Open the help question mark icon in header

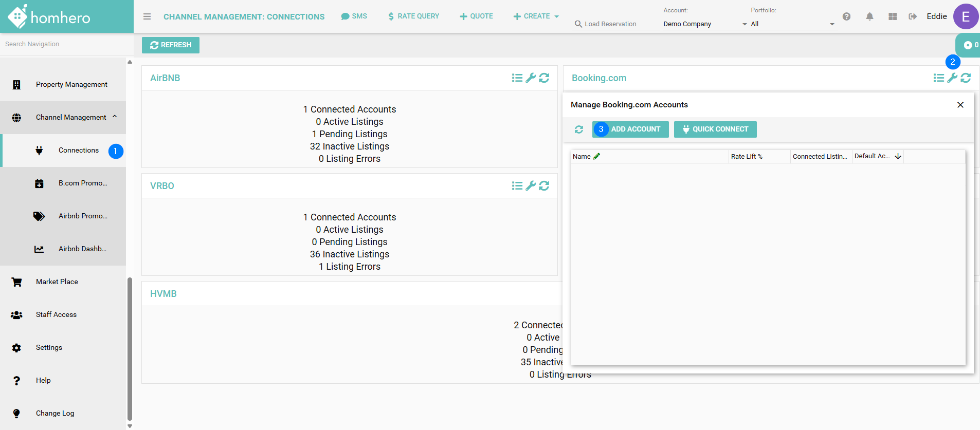tap(846, 16)
